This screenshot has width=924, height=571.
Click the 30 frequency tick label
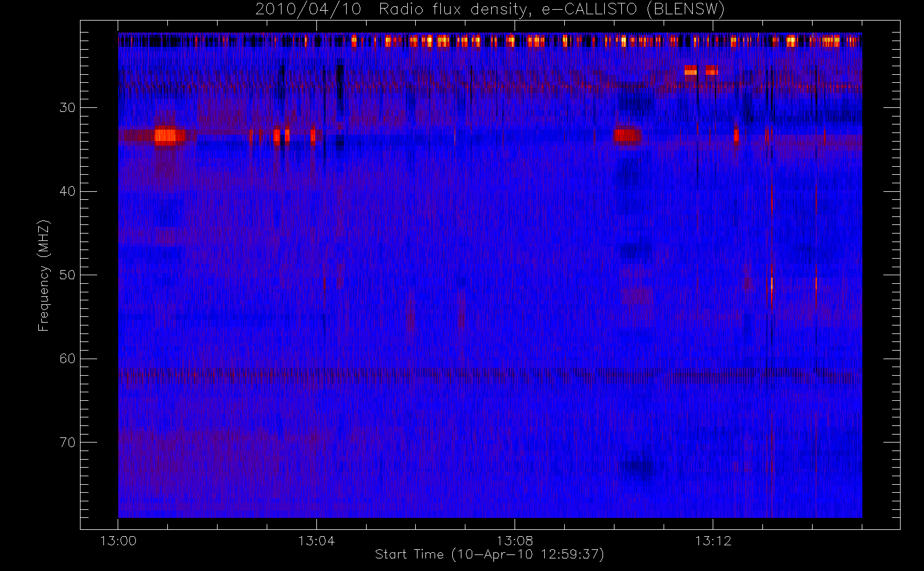[67, 107]
